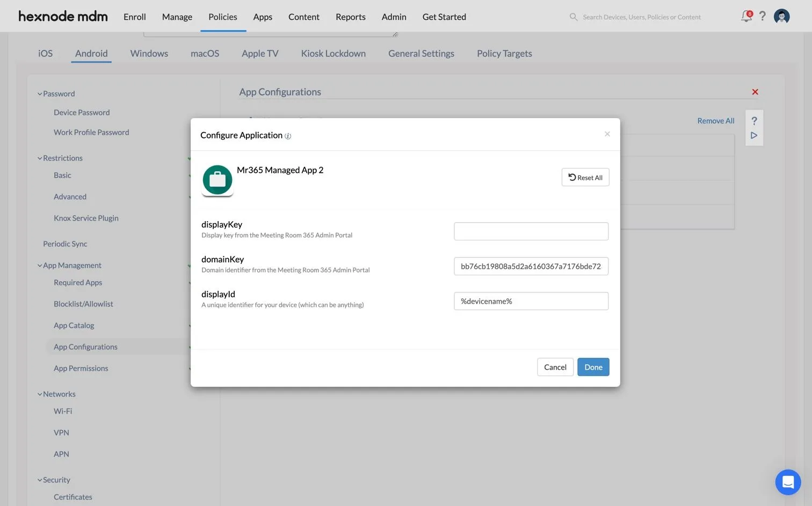Image resolution: width=812 pixels, height=506 pixels.
Task: Click the Cancel button
Action: pyautogui.click(x=555, y=367)
